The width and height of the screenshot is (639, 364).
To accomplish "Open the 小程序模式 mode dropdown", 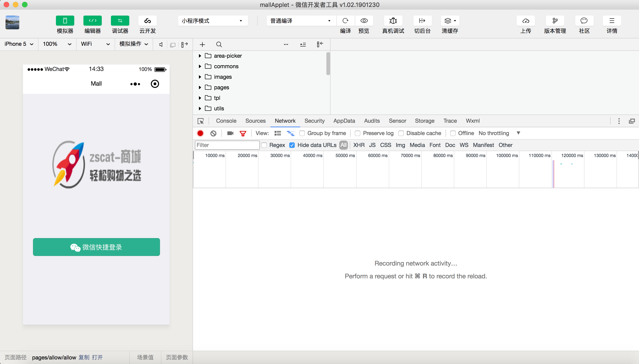I will pos(213,21).
